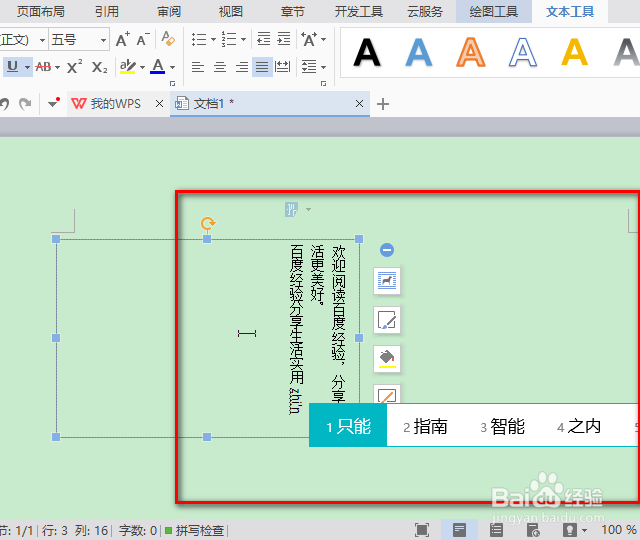Toggle superscript formatting

pyautogui.click(x=74, y=67)
